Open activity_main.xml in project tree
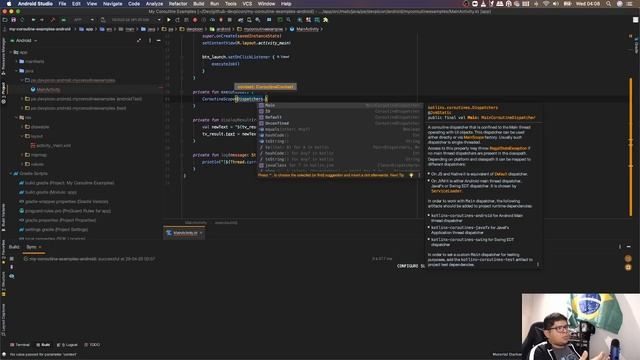The height and width of the screenshot is (360, 640). pos(53,146)
